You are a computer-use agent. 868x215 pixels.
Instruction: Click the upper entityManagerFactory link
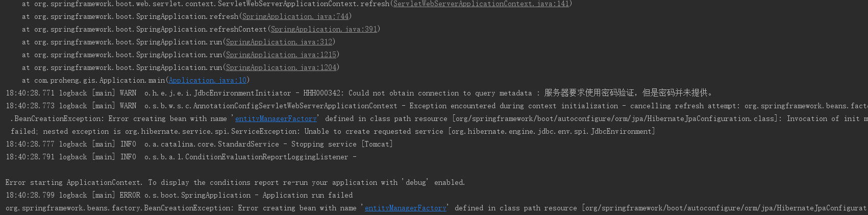tap(276, 118)
